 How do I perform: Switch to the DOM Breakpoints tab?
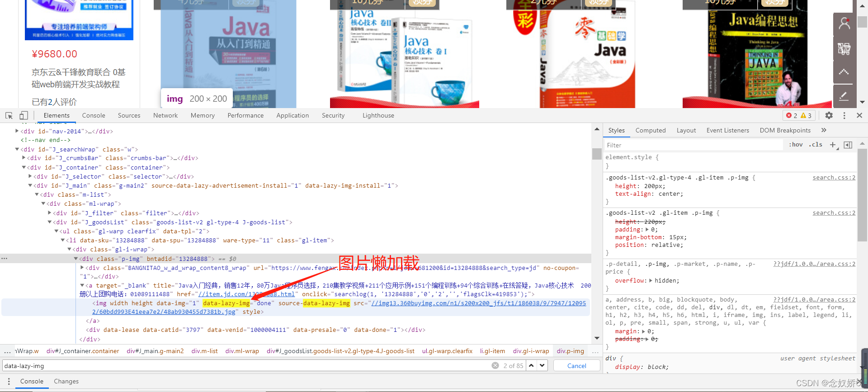tap(785, 130)
